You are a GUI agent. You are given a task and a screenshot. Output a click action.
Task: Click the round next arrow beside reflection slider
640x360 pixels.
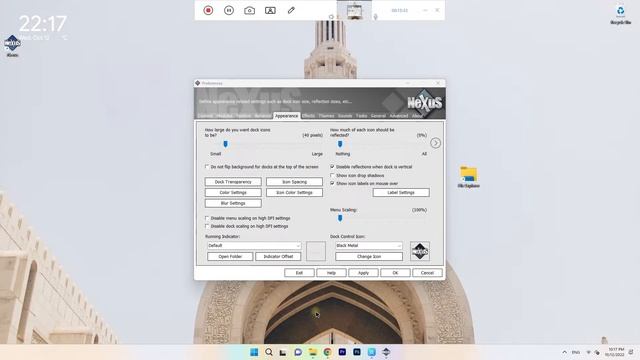point(436,143)
